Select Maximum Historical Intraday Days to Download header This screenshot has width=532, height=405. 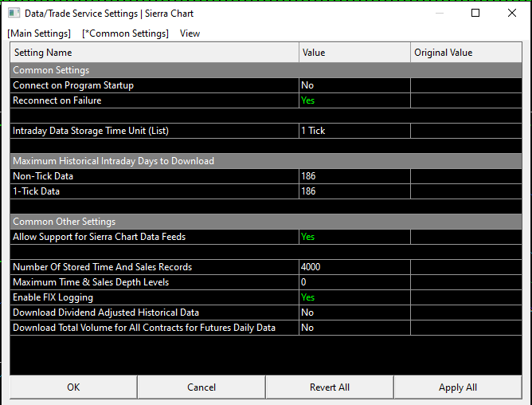point(266,161)
